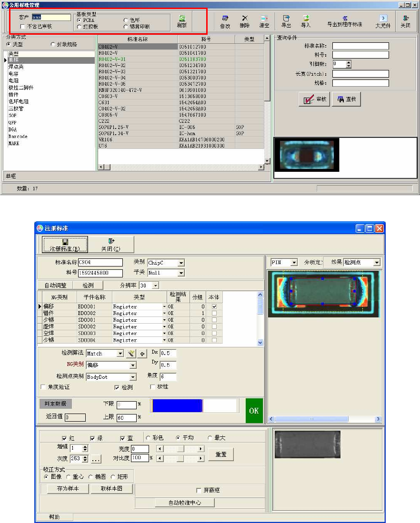Screen dimensions: 420x523
Task: Click the 刷新 refresh icon
Action: click(x=181, y=18)
